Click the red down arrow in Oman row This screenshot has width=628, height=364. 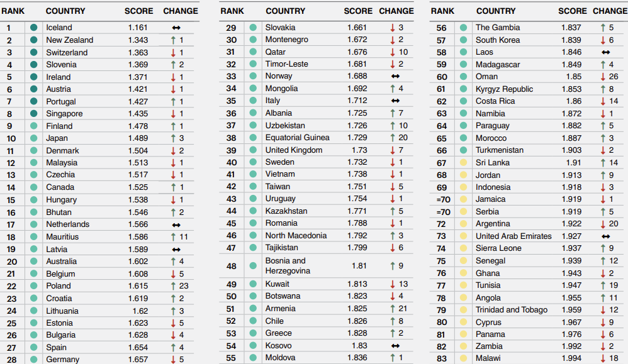pos(603,77)
